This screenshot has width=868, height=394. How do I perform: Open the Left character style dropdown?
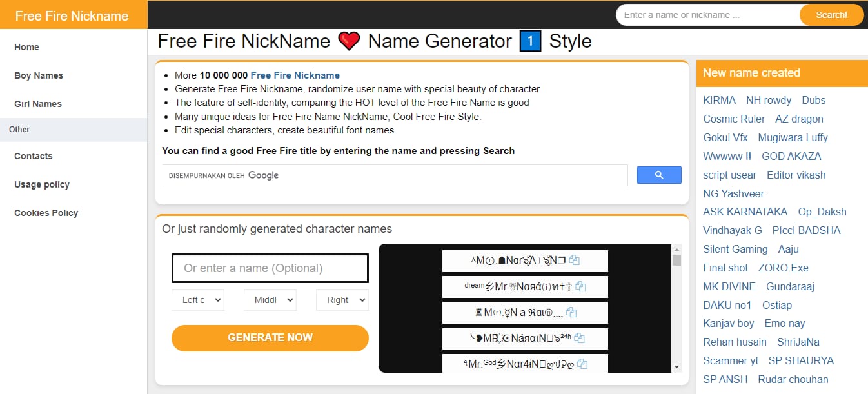pos(197,300)
